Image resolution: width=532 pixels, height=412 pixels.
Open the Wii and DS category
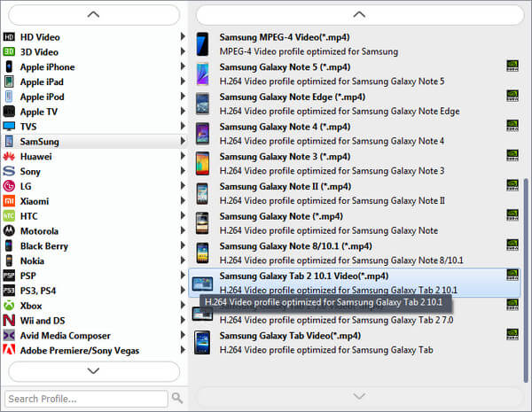tap(94, 321)
